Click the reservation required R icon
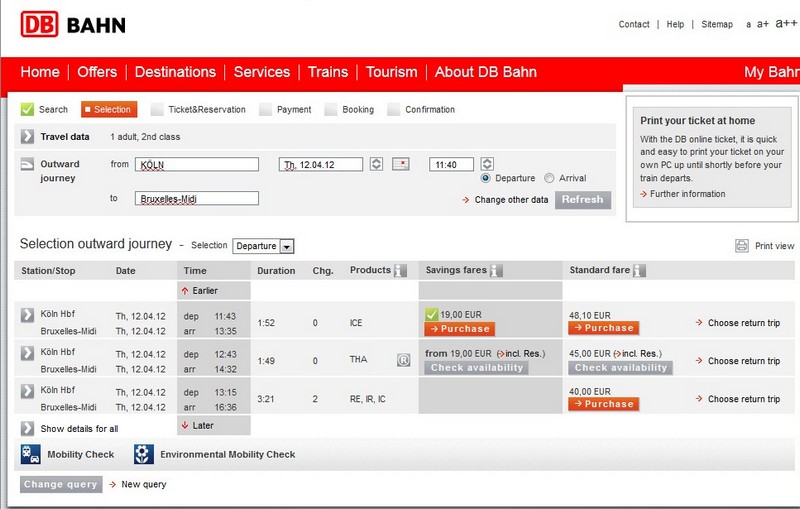800x509 pixels. pyautogui.click(x=404, y=361)
